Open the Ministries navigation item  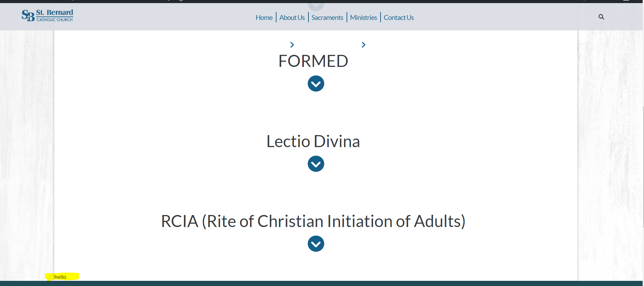363,17
